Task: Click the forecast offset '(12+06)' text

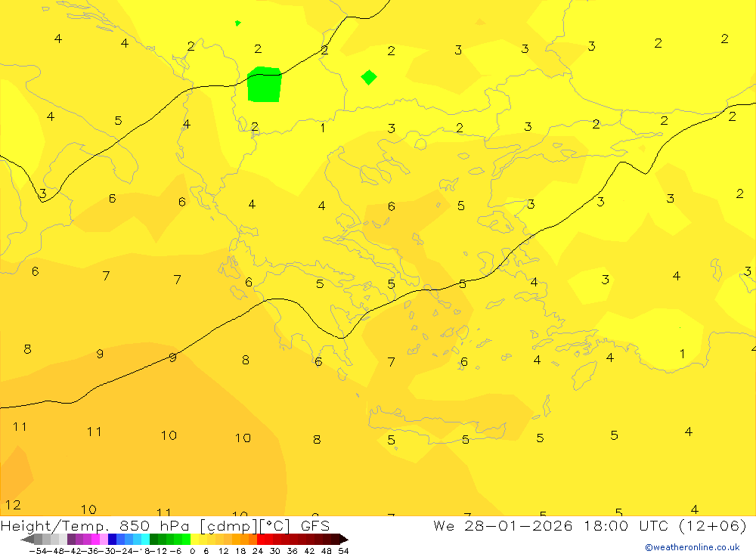Action: click(x=712, y=525)
